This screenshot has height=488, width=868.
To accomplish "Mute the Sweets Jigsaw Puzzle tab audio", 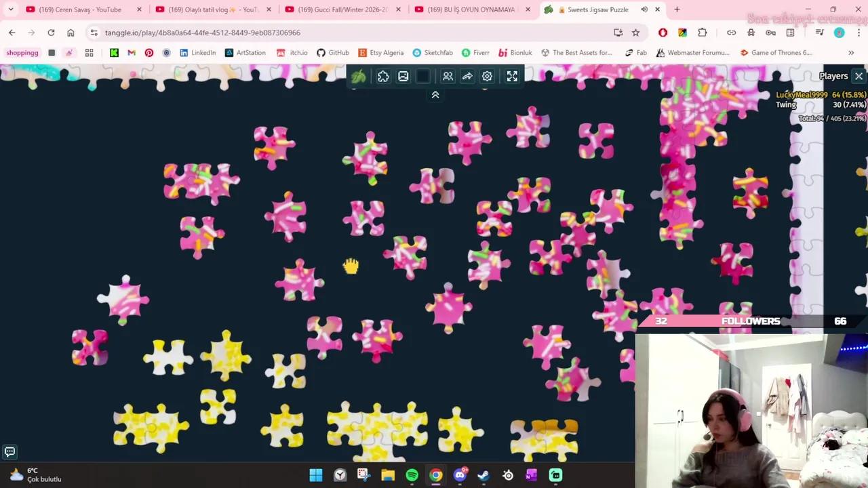I will point(644,9).
